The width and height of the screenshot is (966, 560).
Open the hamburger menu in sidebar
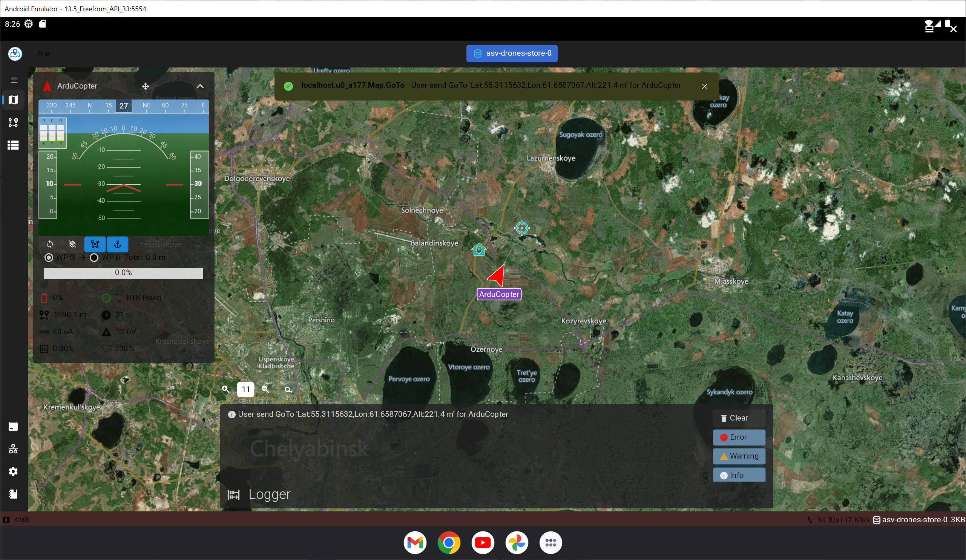14,80
